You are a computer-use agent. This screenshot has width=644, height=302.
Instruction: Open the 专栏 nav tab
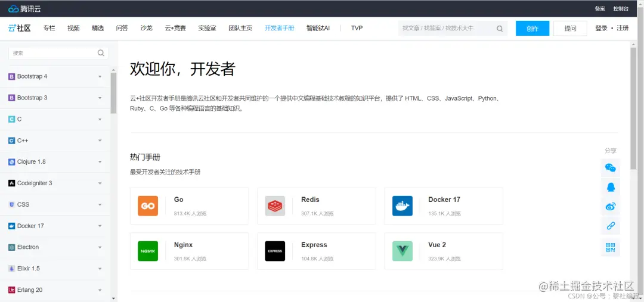click(x=49, y=29)
